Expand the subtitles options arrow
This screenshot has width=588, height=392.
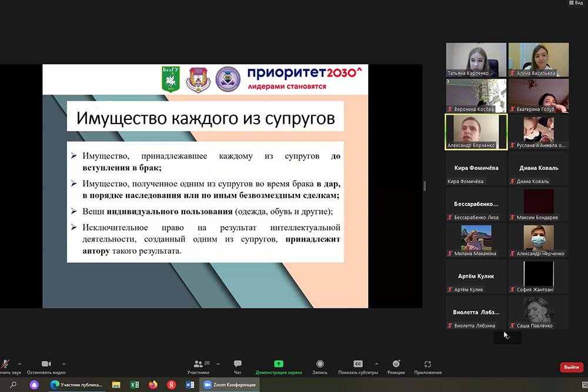[x=376, y=363]
